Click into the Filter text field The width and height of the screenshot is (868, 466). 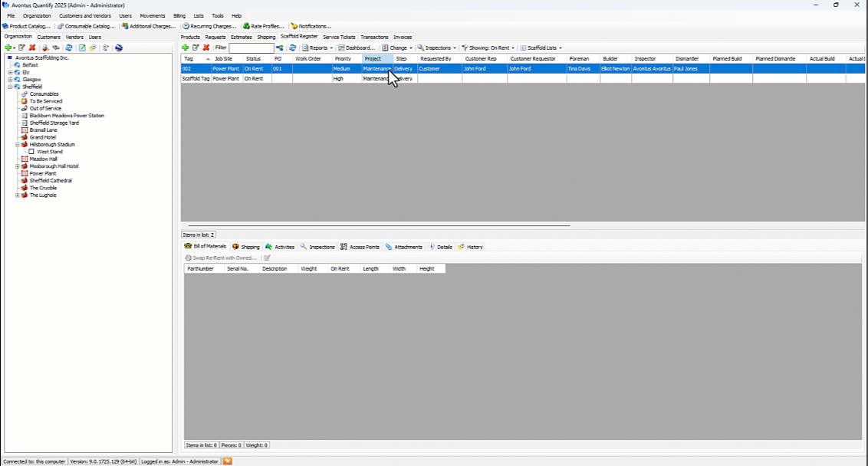click(251, 48)
